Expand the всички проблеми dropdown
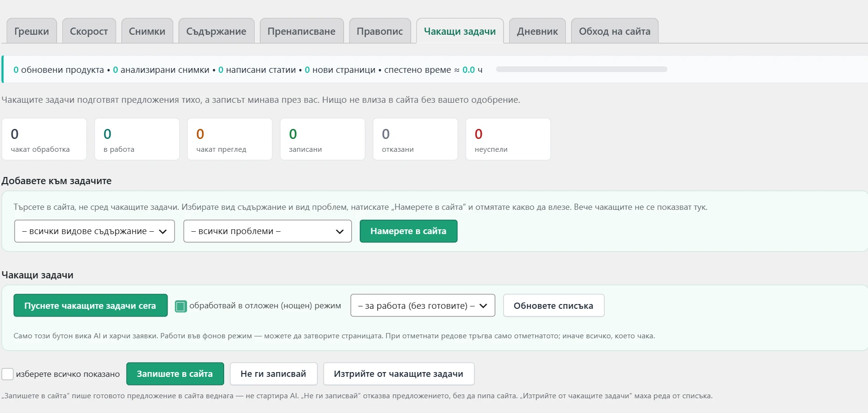868x413 pixels. pyautogui.click(x=267, y=231)
